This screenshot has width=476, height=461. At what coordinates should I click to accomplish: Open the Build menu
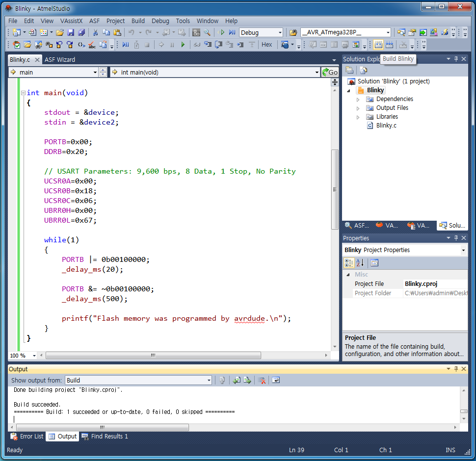[x=138, y=21]
